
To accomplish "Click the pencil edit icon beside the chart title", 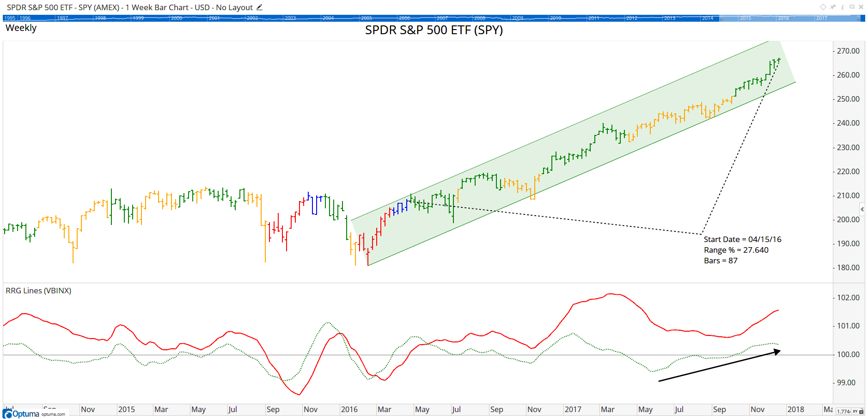I will pos(260,7).
